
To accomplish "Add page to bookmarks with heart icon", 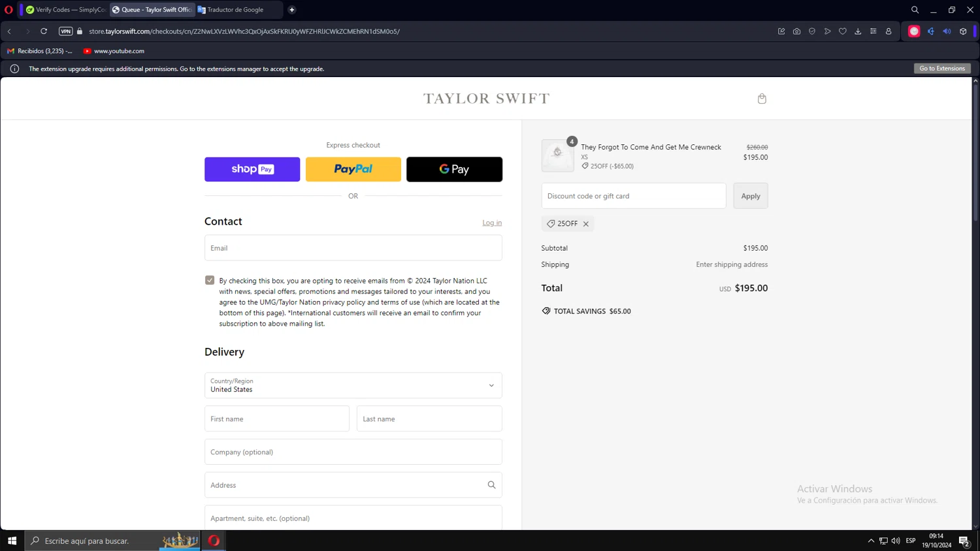I will (x=843, y=31).
